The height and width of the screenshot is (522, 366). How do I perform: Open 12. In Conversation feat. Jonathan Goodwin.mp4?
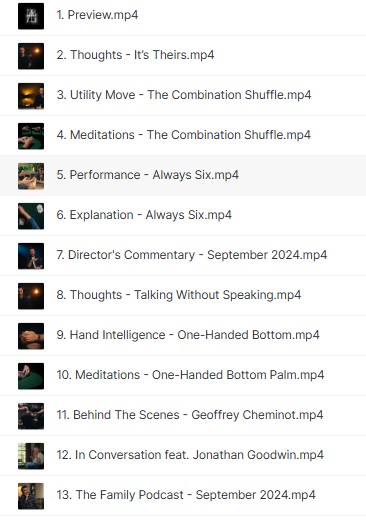click(x=190, y=455)
